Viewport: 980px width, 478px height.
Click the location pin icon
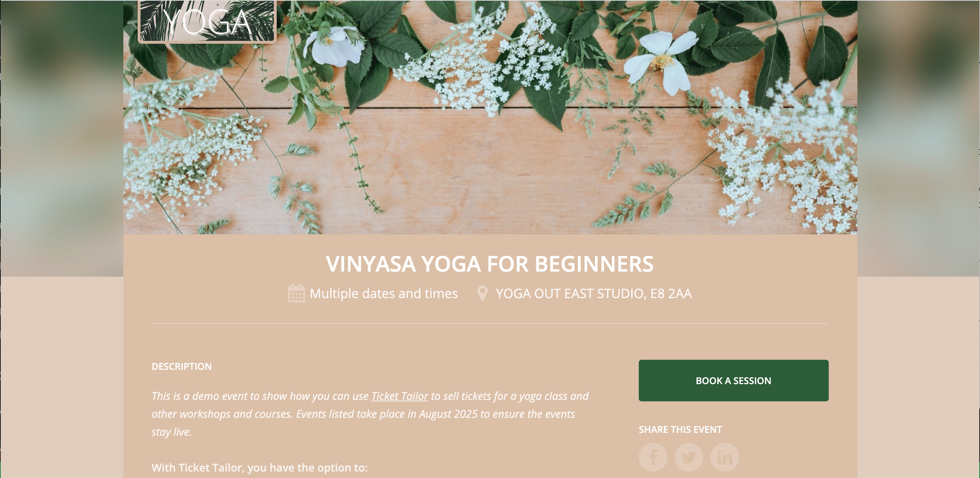click(482, 293)
